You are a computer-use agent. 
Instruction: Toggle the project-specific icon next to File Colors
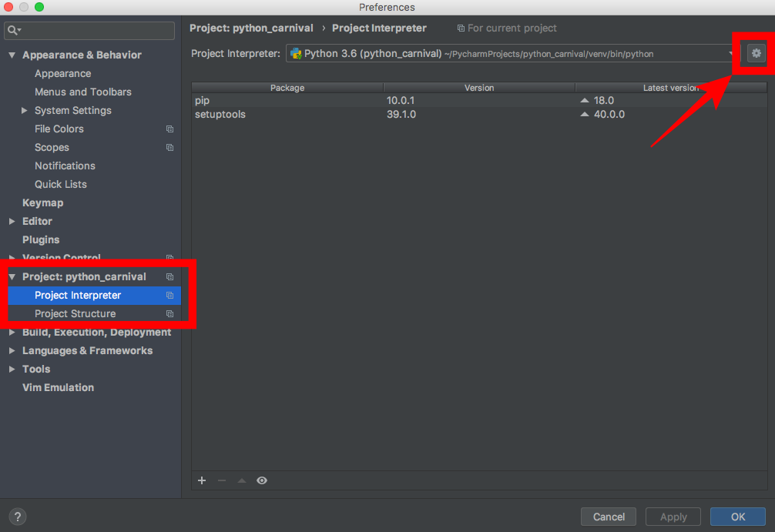click(x=169, y=129)
